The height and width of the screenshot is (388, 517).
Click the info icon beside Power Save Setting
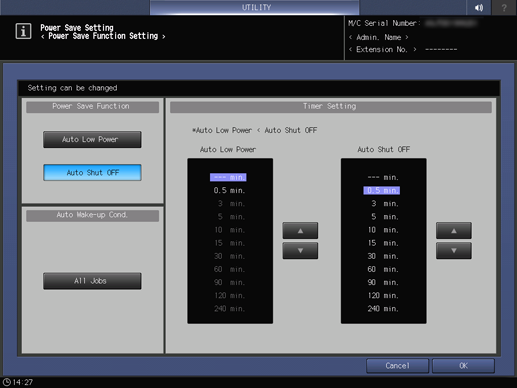tap(23, 31)
